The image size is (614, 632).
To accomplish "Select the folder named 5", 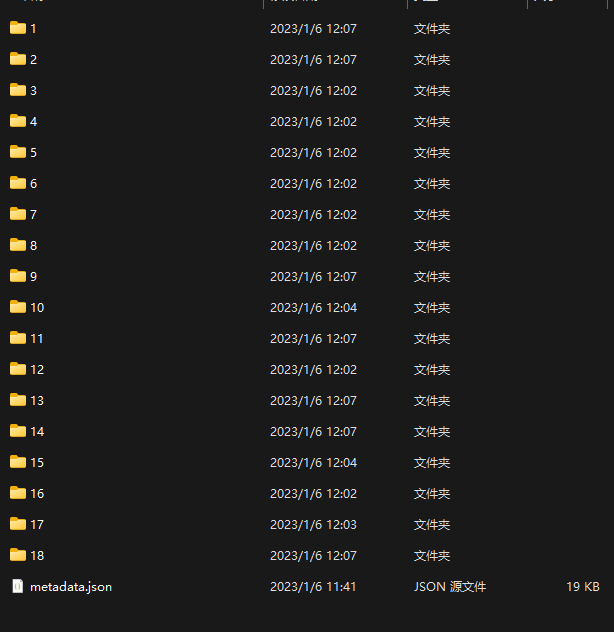I will tap(33, 153).
